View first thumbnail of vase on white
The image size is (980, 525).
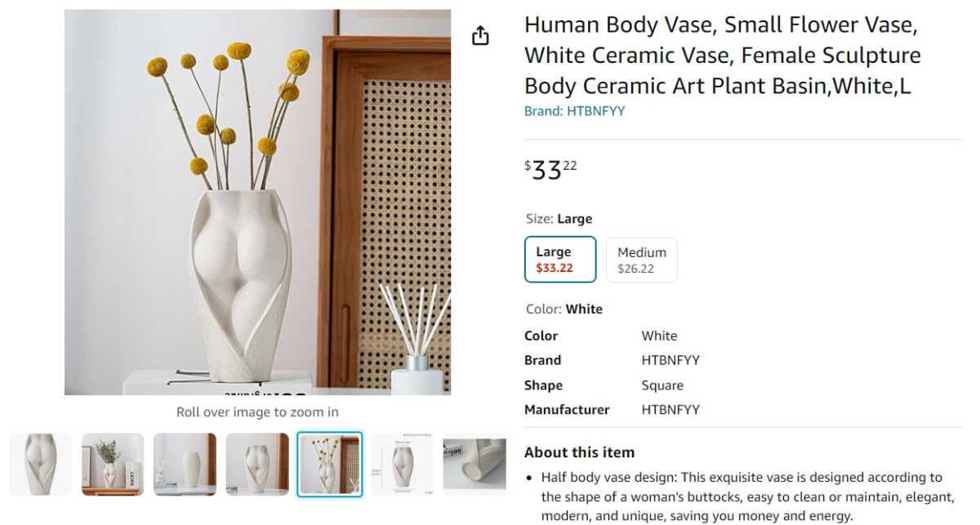point(41,464)
